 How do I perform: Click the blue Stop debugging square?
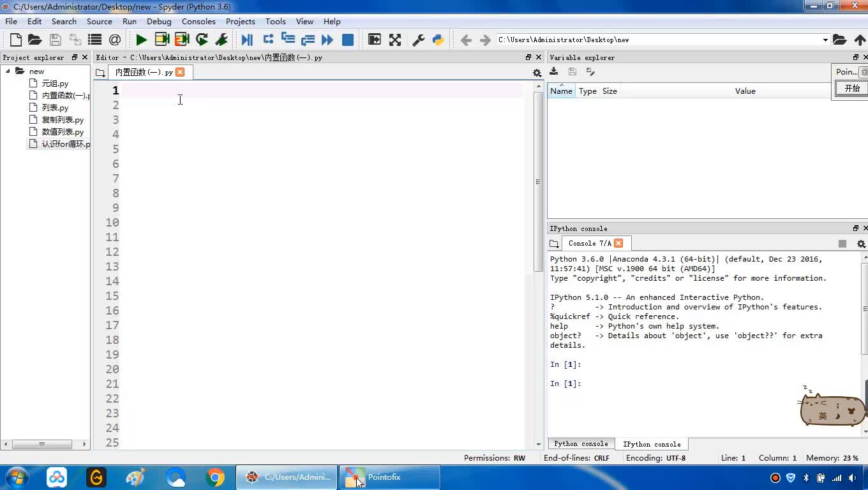coord(348,40)
